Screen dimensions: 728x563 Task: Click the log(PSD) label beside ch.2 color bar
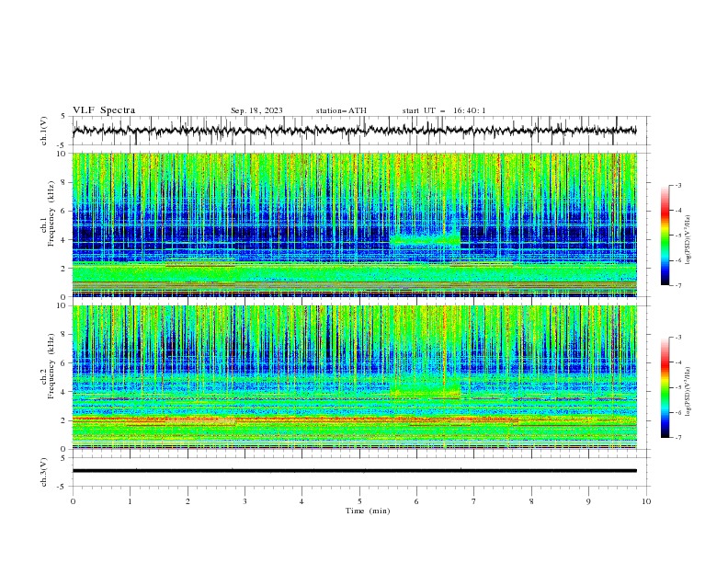(688, 392)
